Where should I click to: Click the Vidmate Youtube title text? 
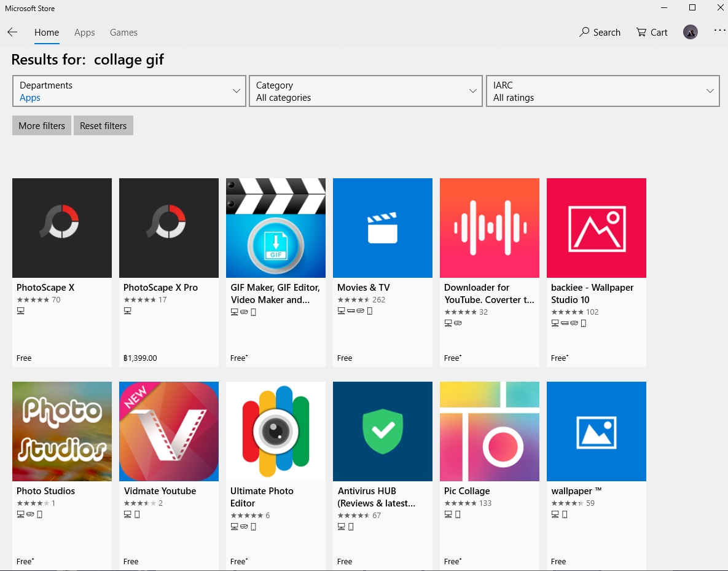pos(160,491)
